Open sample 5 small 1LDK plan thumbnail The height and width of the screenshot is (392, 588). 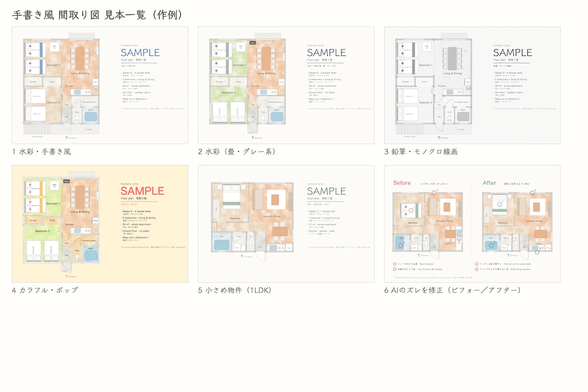286,224
